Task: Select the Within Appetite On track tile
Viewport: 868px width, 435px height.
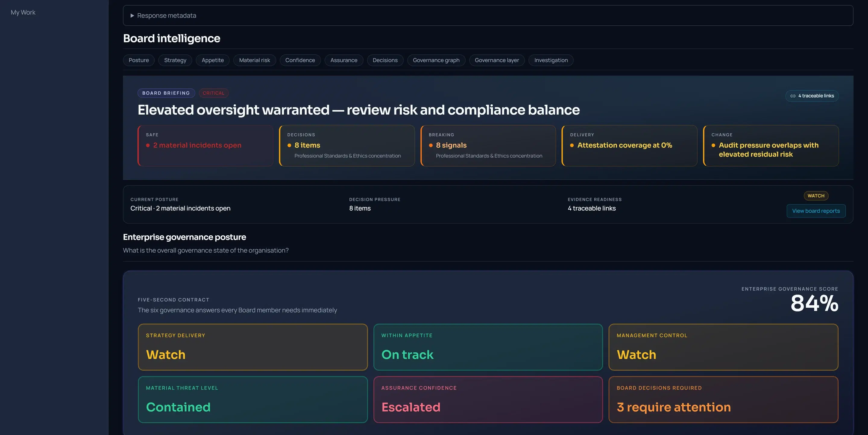Action: point(488,347)
